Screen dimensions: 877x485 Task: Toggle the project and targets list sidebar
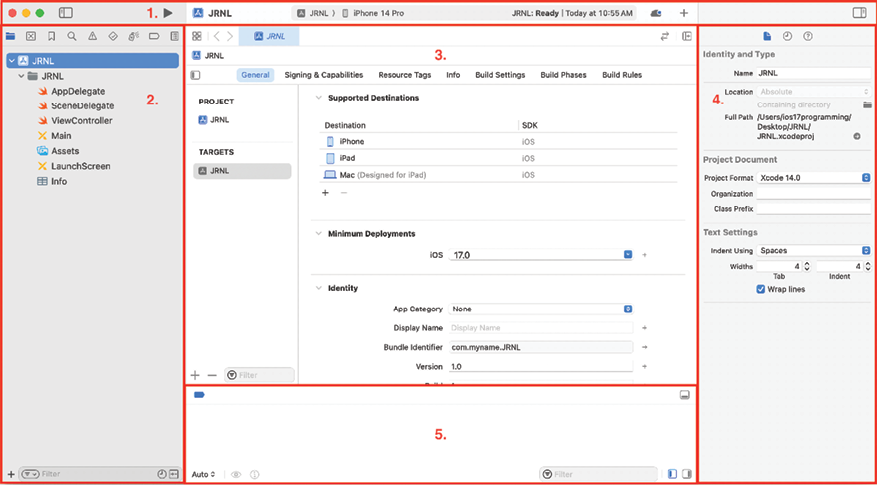point(196,75)
